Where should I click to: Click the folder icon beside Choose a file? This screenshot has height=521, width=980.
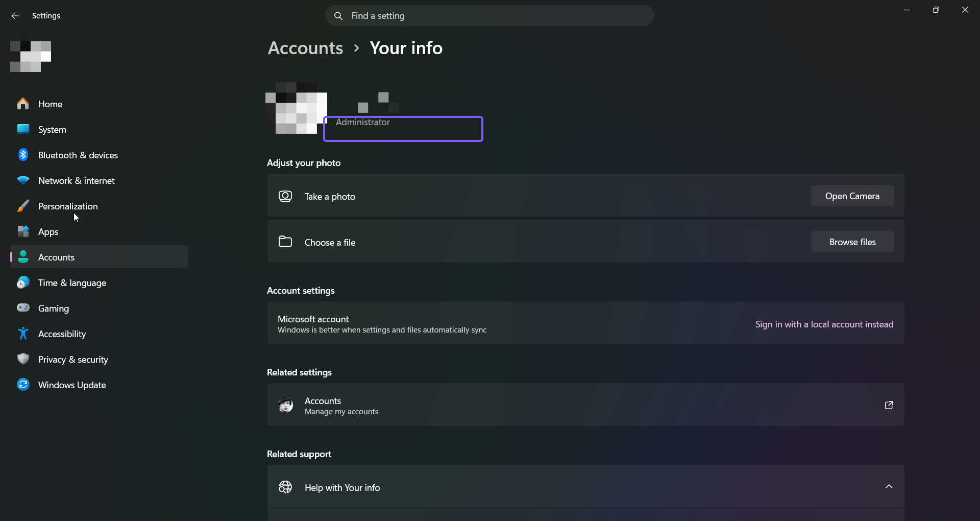pos(285,242)
